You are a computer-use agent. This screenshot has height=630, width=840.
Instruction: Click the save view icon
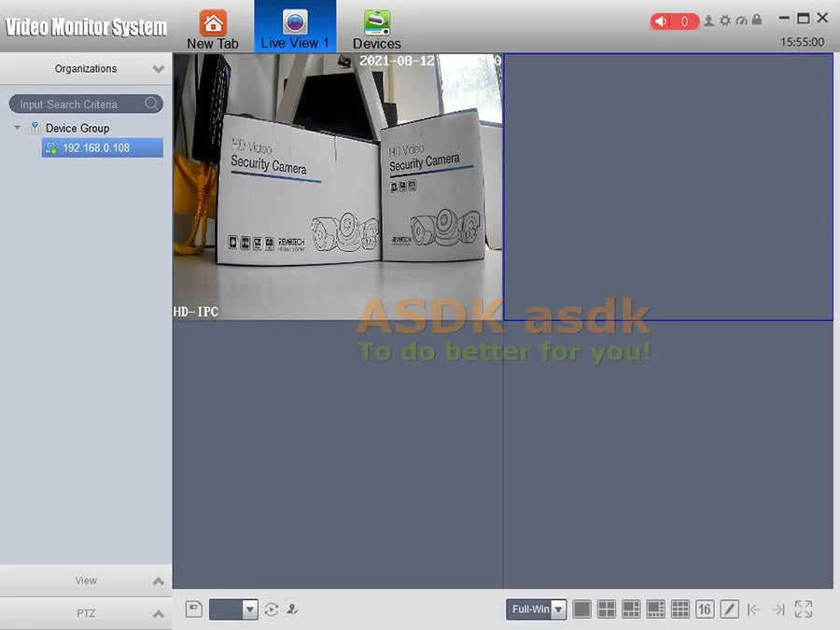click(193, 609)
